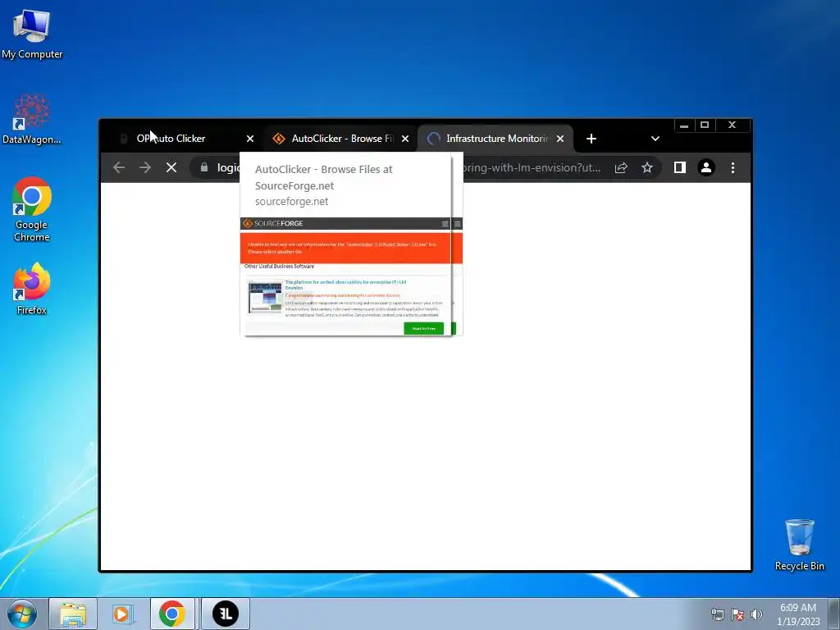Launch Firefox from the desktop
The height and width of the screenshot is (630, 840).
click(32, 289)
